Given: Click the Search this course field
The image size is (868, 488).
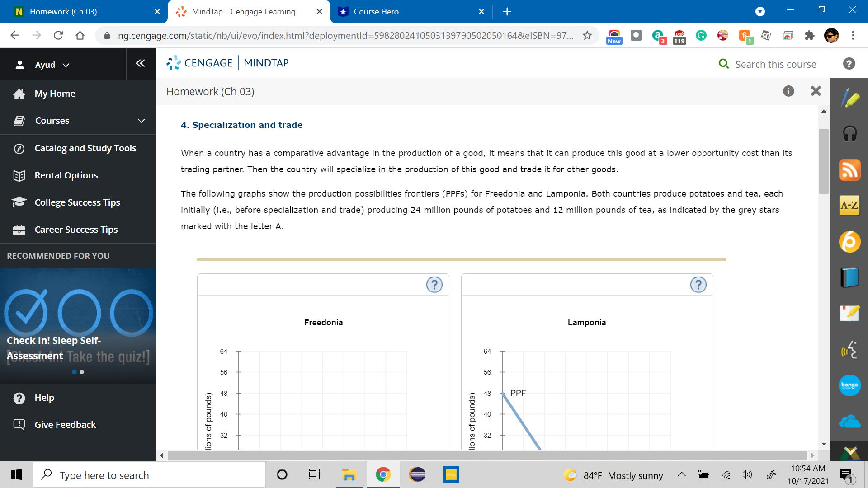Looking at the screenshot, I should pyautogui.click(x=775, y=64).
